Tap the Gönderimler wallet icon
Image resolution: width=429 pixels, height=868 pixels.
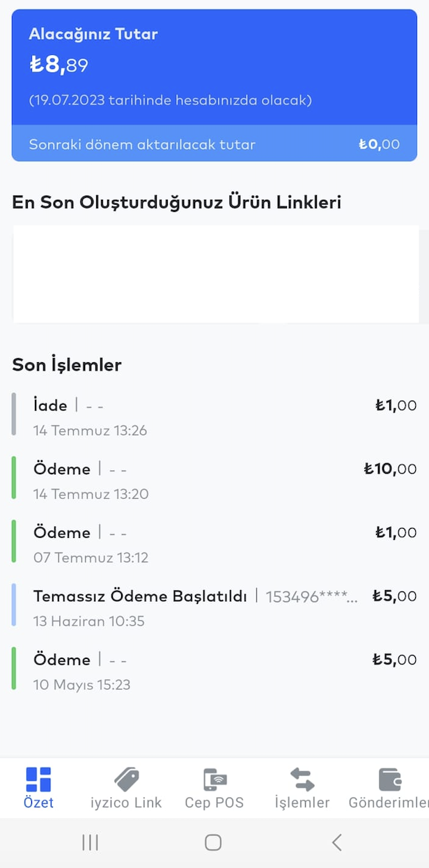click(x=390, y=780)
